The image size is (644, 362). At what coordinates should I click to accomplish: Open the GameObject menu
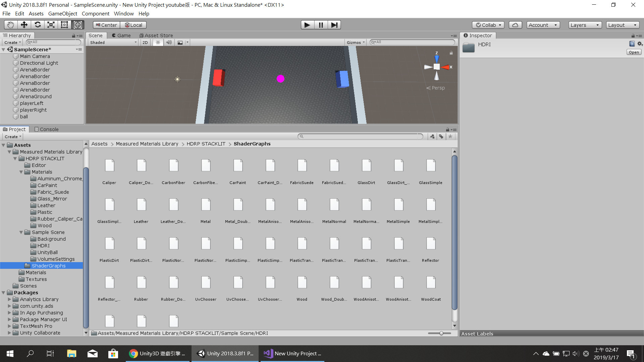click(62, 14)
